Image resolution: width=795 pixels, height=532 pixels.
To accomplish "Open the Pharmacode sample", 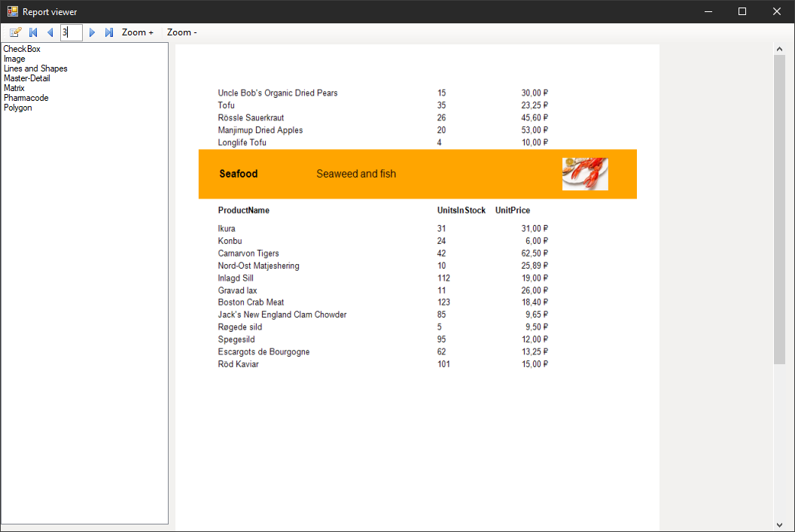I will click(x=26, y=97).
